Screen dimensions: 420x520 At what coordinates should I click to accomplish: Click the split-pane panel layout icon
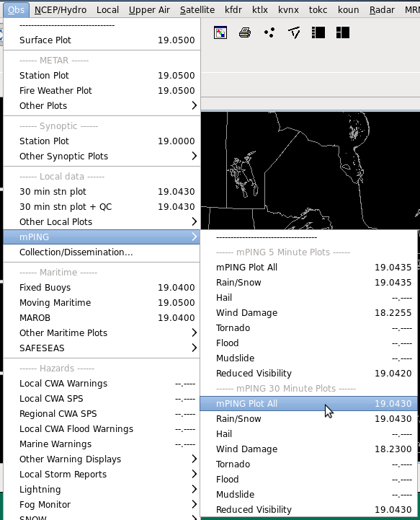(x=343, y=32)
